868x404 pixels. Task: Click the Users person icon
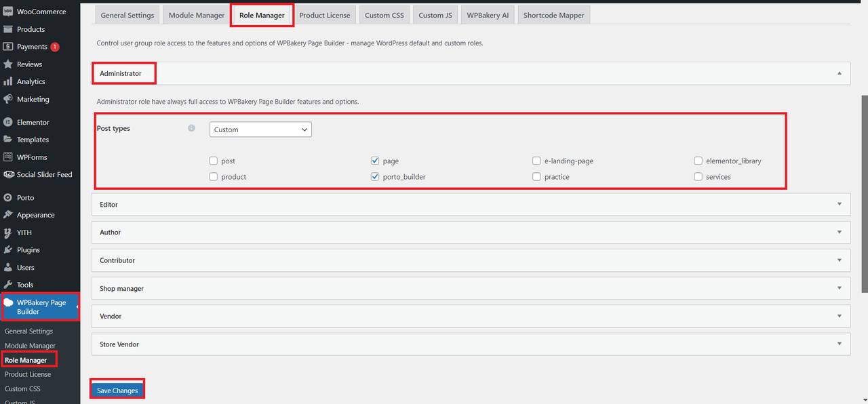[8, 268]
